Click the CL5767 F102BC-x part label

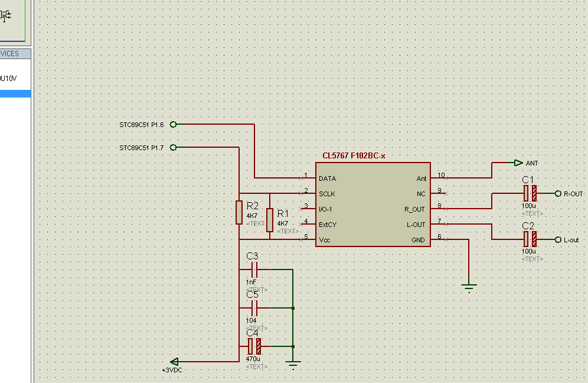[354, 156]
